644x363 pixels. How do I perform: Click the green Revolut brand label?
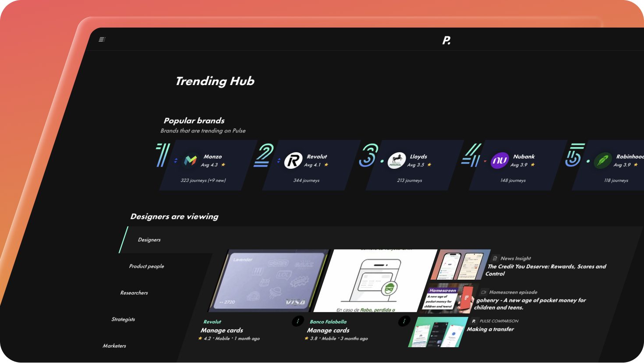[212, 322]
